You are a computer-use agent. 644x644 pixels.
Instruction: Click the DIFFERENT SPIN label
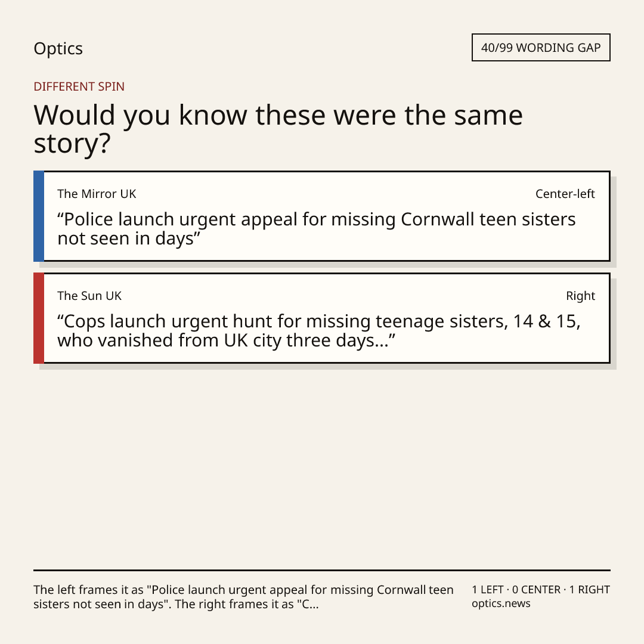point(79,86)
